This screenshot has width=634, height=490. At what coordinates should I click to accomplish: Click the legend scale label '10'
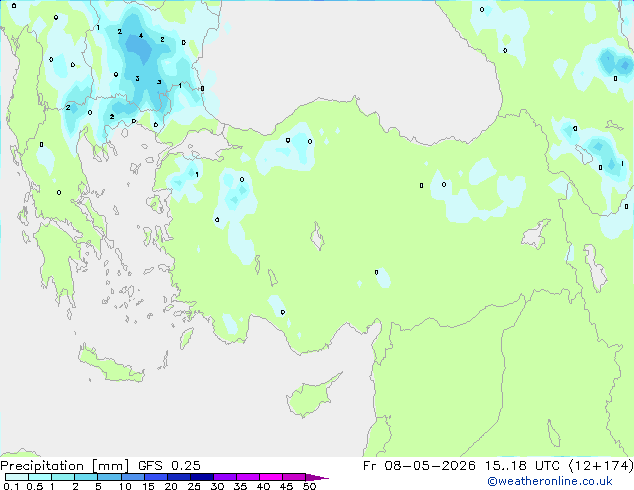point(125,486)
